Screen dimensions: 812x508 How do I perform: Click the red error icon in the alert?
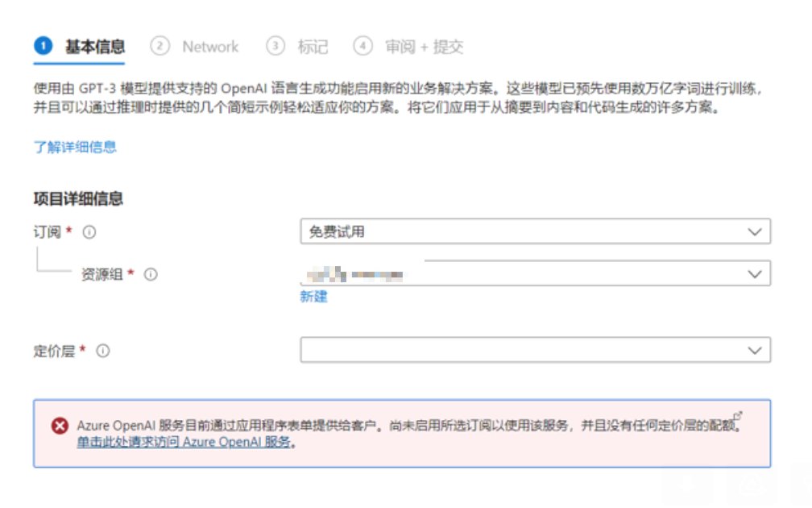(x=60, y=426)
